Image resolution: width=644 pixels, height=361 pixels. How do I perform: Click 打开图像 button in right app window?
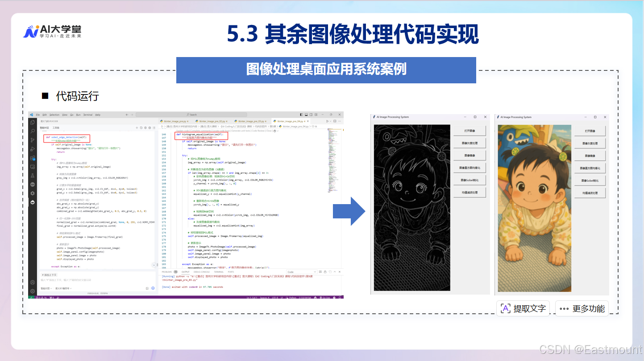(x=590, y=131)
